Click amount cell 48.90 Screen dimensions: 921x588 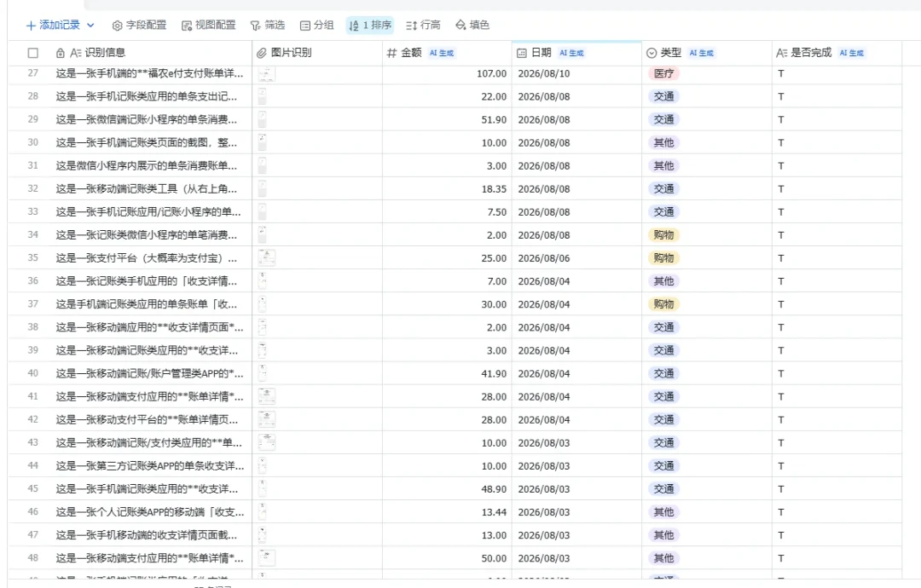click(x=447, y=488)
